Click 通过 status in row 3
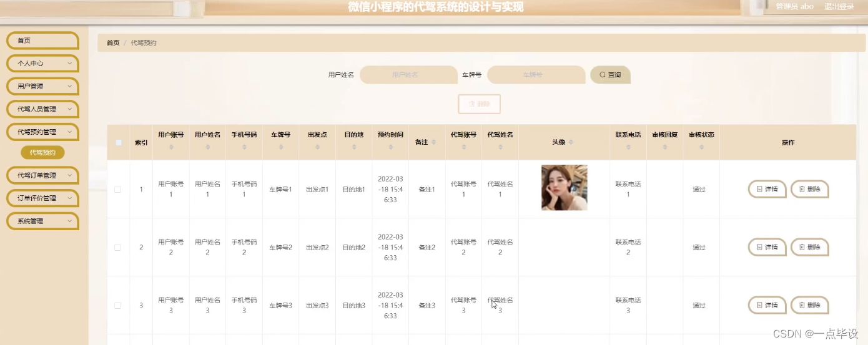The image size is (868, 345). [x=699, y=305]
